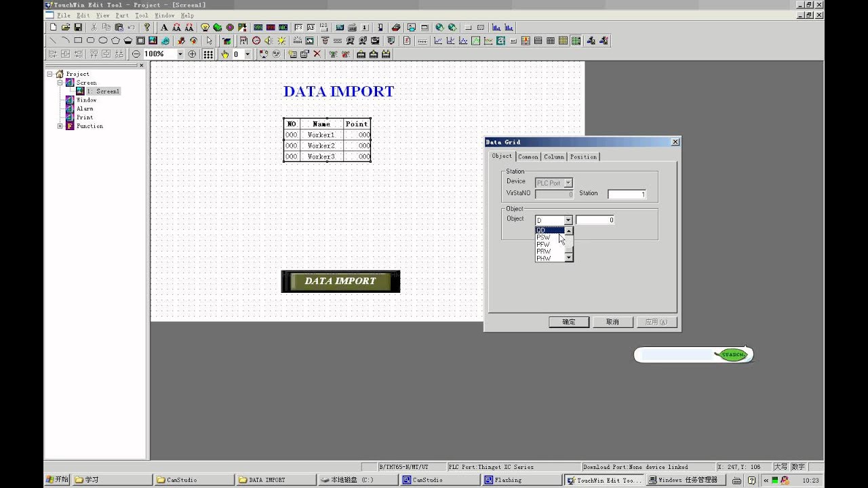The image size is (868, 488).
Task: Collapse the Project tree node
Action: click(x=50, y=74)
